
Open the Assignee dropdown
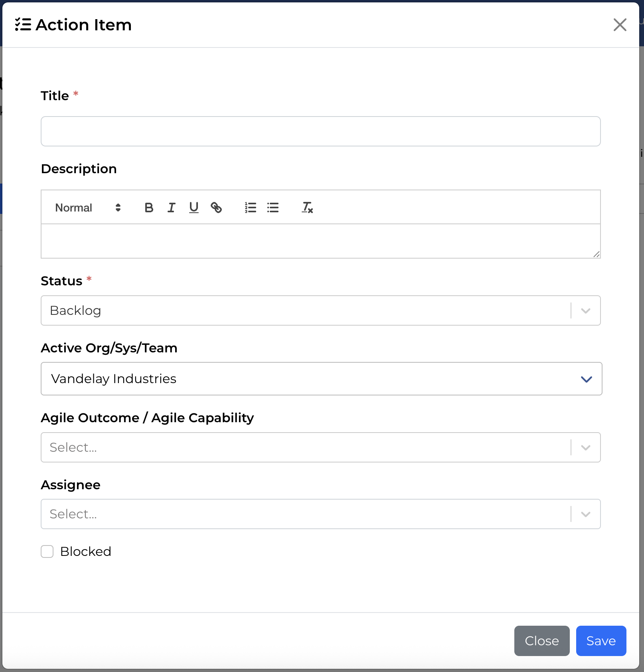point(320,514)
